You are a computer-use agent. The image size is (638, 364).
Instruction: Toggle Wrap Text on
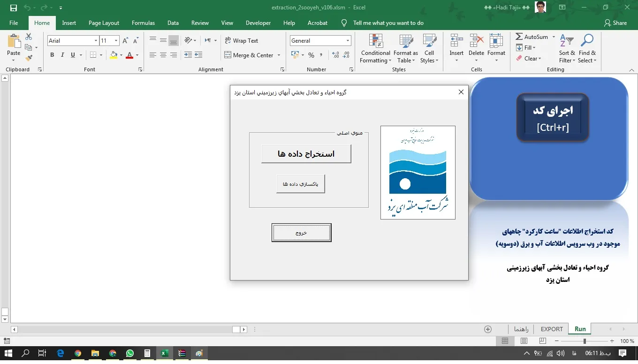tap(242, 41)
